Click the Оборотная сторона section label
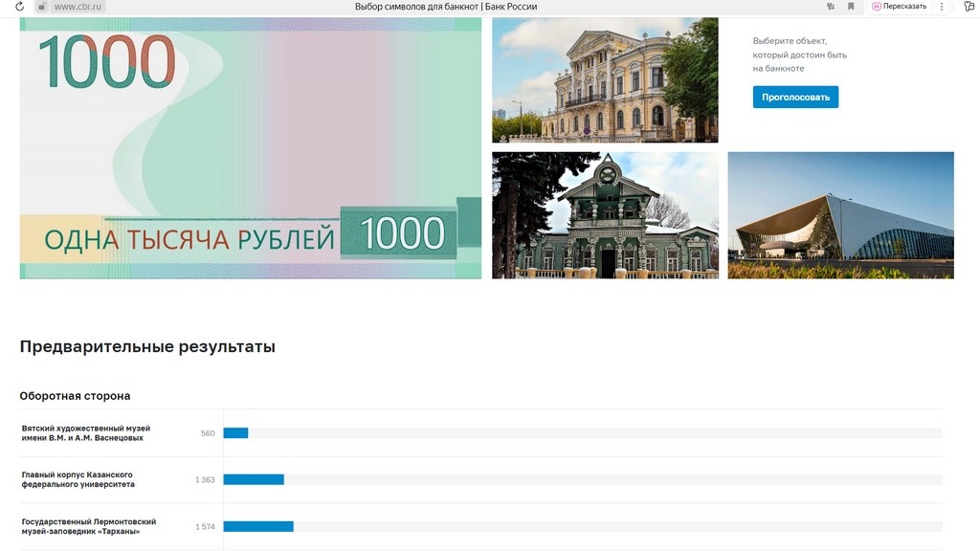 point(77,395)
